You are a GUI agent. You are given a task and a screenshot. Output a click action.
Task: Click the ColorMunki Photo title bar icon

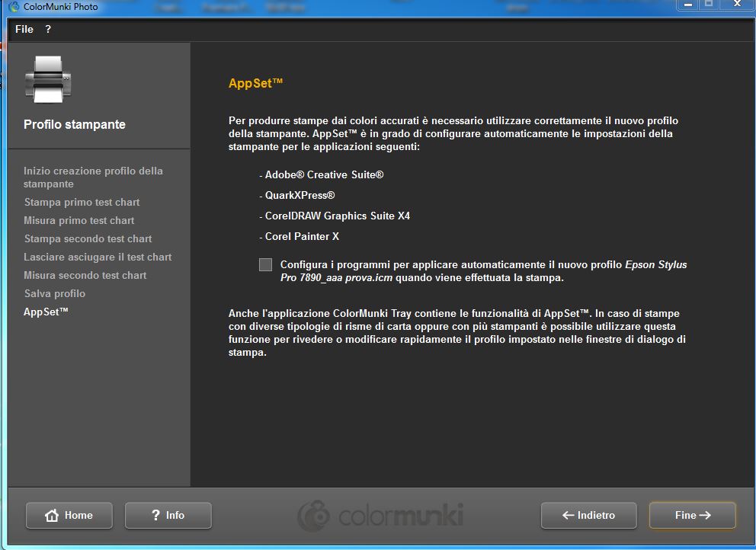pyautogui.click(x=14, y=7)
